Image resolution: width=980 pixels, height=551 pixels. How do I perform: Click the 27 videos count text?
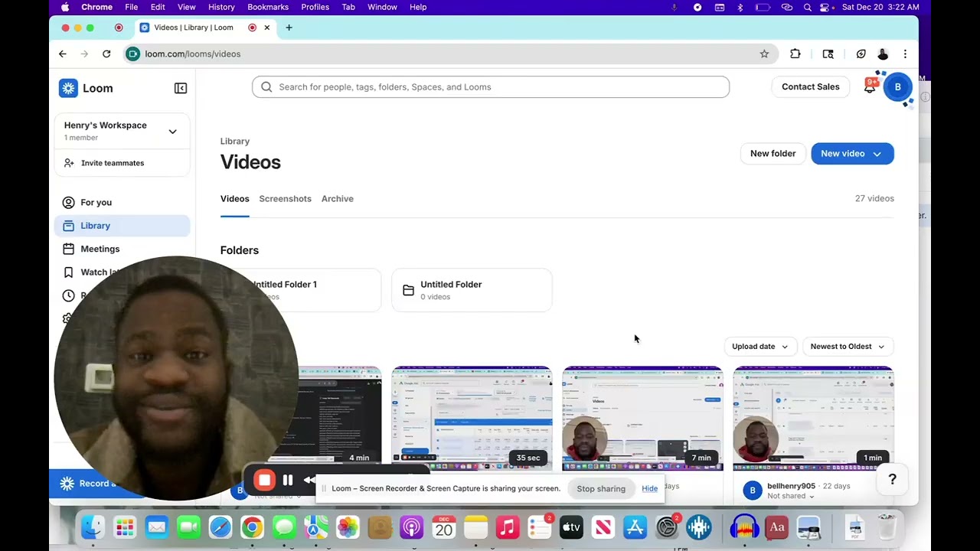(x=874, y=198)
